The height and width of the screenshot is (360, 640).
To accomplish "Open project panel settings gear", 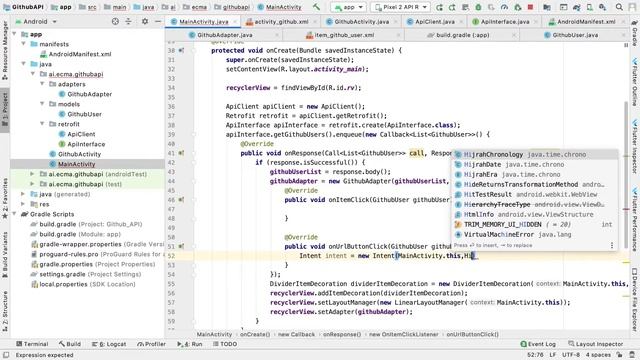I will 145,21.
